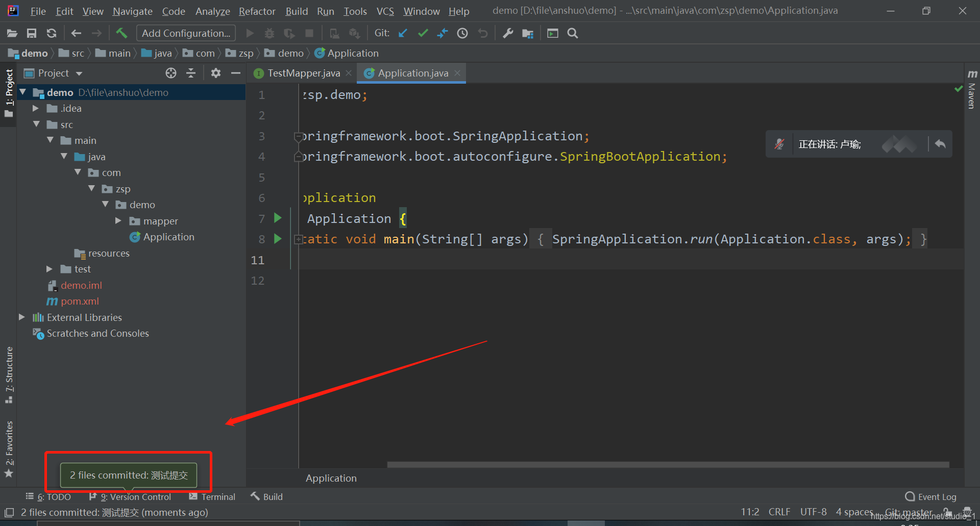Hide the Project panel with minus icon
This screenshot has width=980, height=526.
click(x=236, y=73)
